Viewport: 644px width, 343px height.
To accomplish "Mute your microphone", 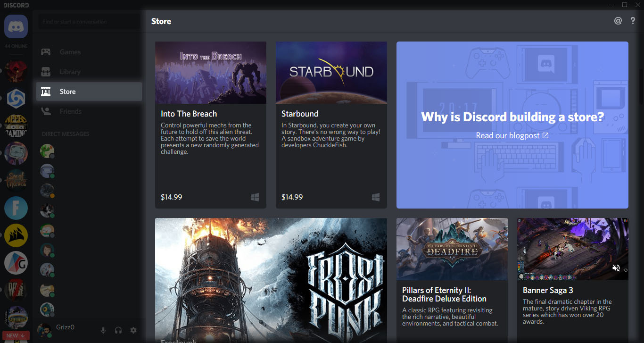I will (103, 330).
